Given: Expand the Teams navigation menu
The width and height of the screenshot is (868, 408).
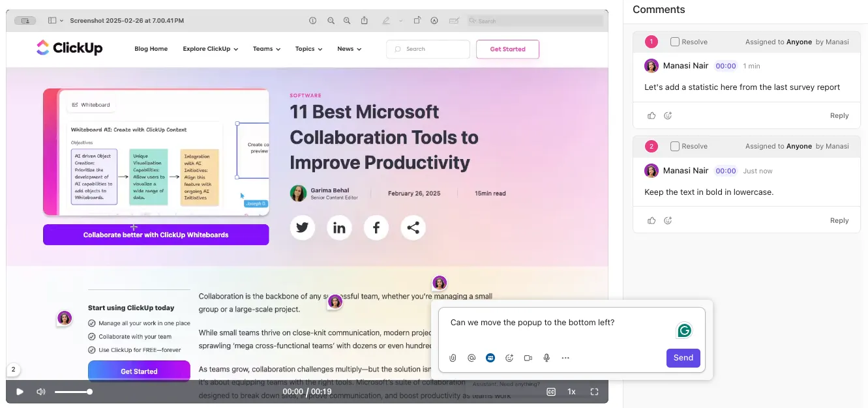Looking at the screenshot, I should [267, 49].
